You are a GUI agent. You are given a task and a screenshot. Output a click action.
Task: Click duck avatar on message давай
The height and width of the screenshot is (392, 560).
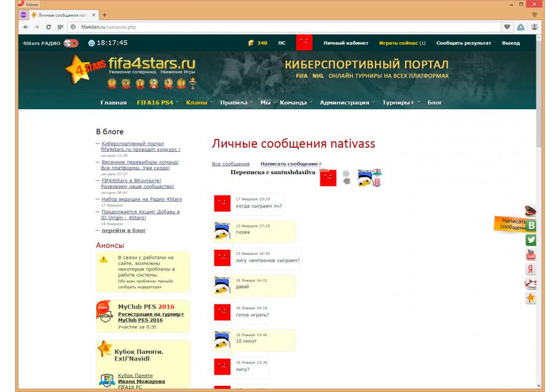222,285
